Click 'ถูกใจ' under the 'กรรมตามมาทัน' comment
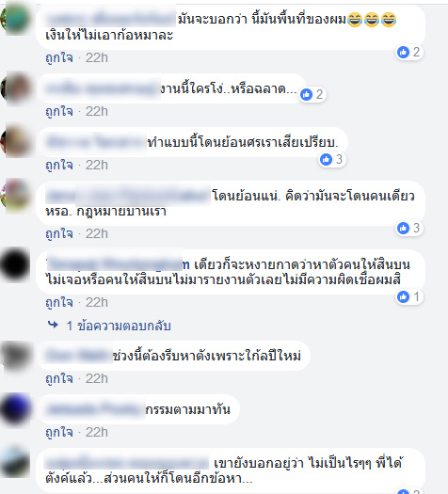The image size is (448, 494). click(x=59, y=432)
